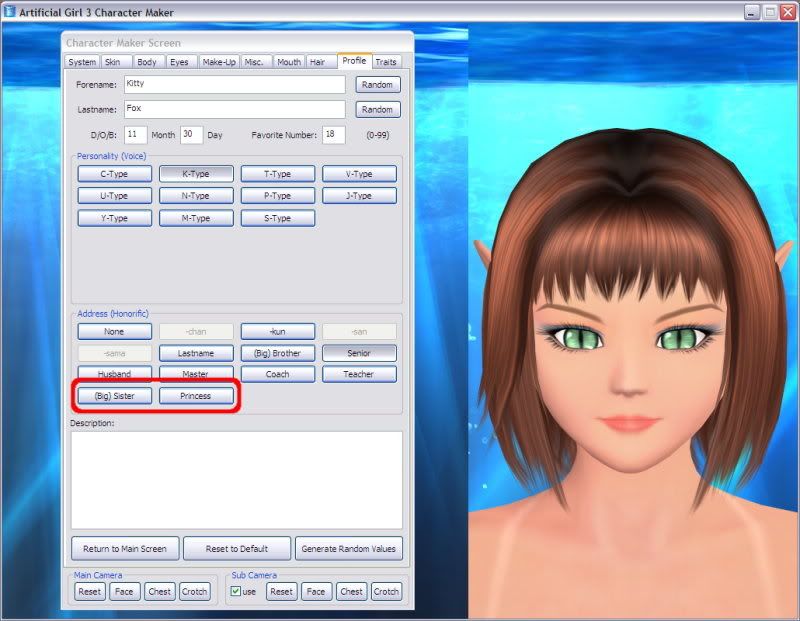Close the Artificial Girl 3 Character Maker window

point(788,12)
